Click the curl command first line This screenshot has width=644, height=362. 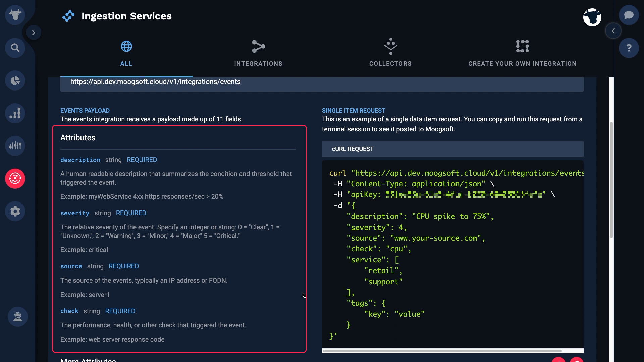coord(456,173)
